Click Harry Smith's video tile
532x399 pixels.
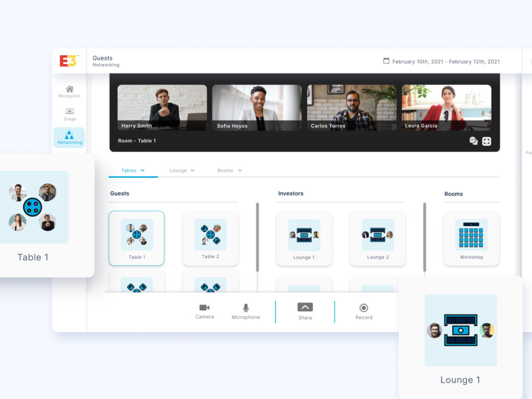point(162,107)
